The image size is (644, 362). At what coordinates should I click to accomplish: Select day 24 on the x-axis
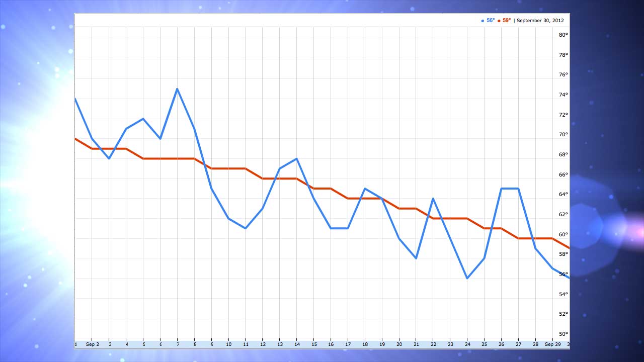467,344
